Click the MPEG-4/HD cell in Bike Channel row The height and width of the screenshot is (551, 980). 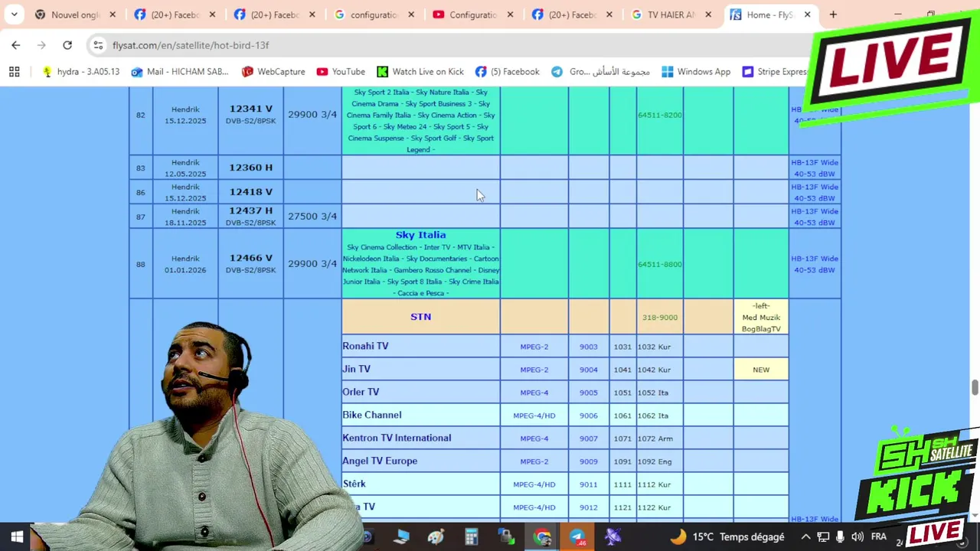pos(534,416)
